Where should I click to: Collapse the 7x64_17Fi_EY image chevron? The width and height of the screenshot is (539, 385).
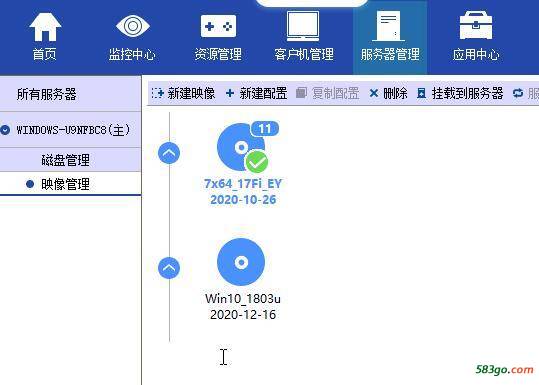(x=169, y=153)
